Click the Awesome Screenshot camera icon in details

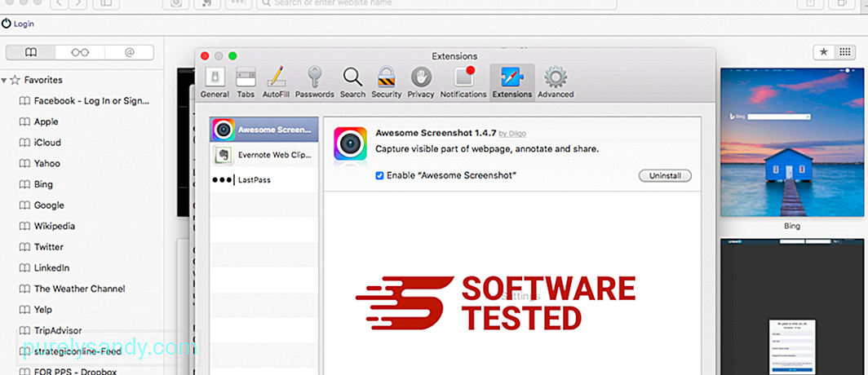click(350, 143)
